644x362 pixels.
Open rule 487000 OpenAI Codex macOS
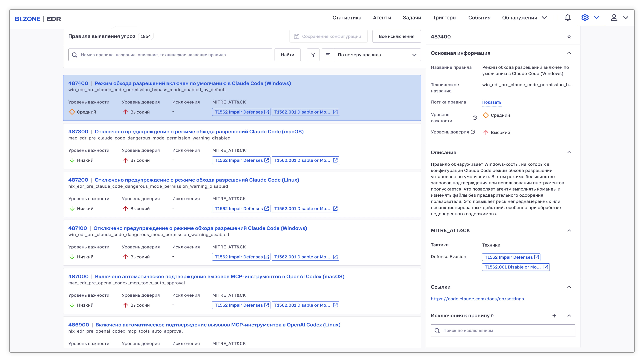[219, 276]
